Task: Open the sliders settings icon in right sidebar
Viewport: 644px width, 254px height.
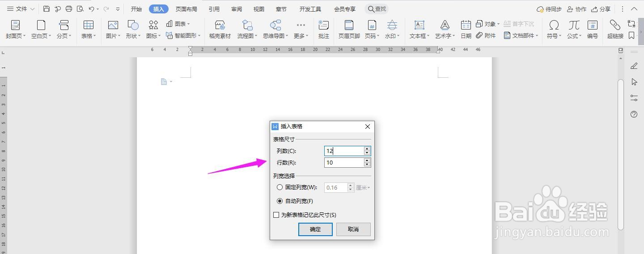Action: coord(634,97)
